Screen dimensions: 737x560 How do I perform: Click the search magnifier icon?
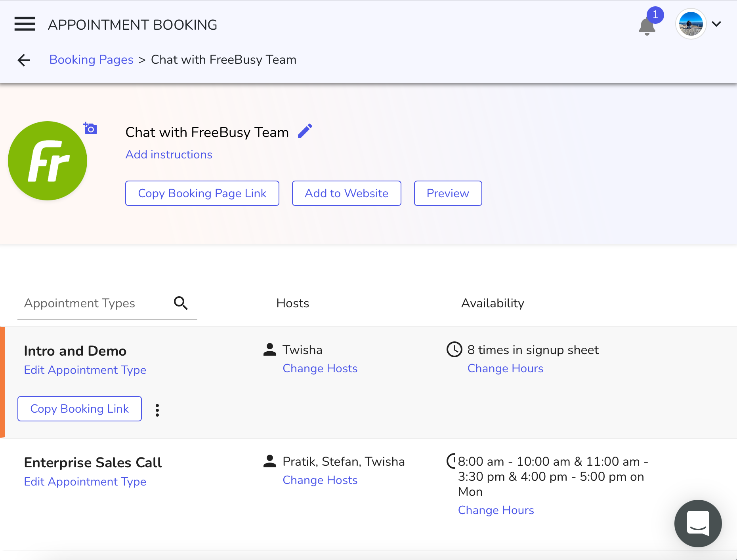coord(181,303)
